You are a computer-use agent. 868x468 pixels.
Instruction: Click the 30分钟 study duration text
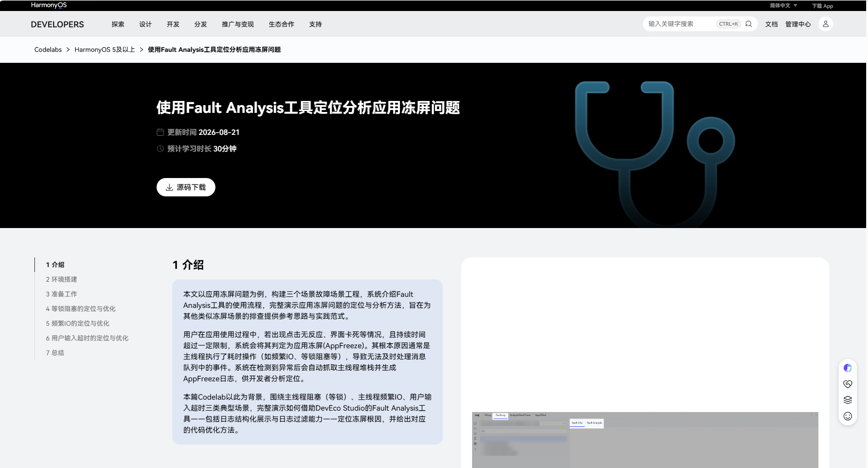click(225, 149)
